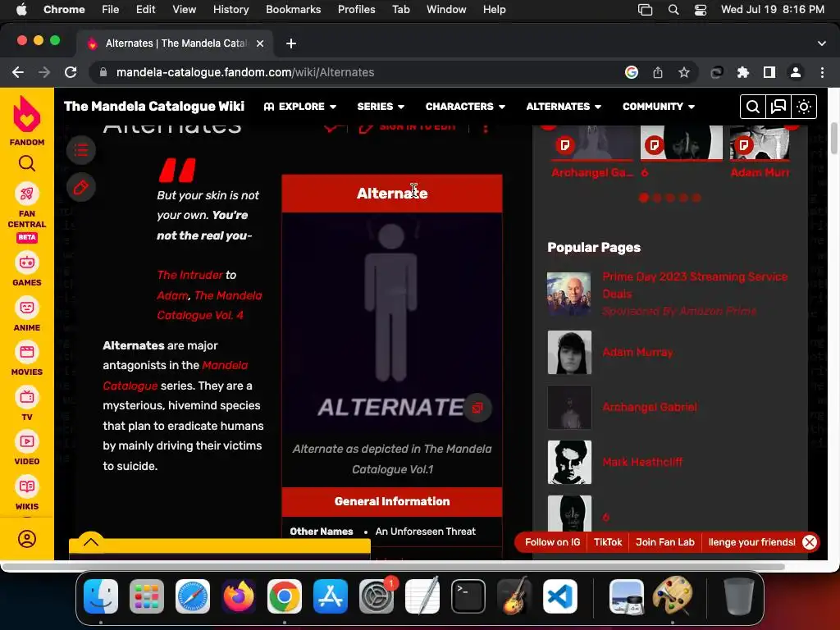Open wiki search in header
Image resolution: width=840 pixels, height=630 pixels.
tap(752, 107)
